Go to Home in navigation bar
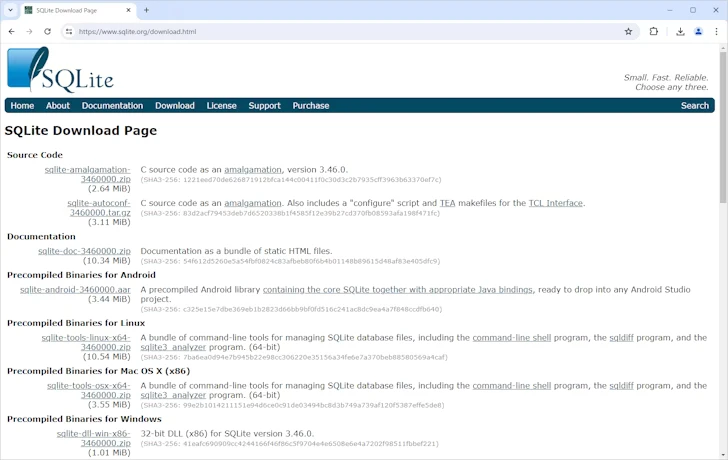Viewport: 728px width, 460px height. (22, 105)
